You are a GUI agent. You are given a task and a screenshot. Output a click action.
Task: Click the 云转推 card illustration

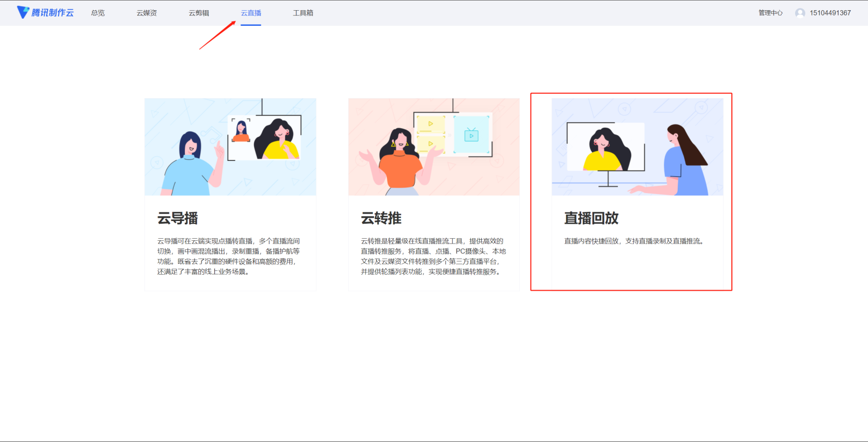click(434, 146)
